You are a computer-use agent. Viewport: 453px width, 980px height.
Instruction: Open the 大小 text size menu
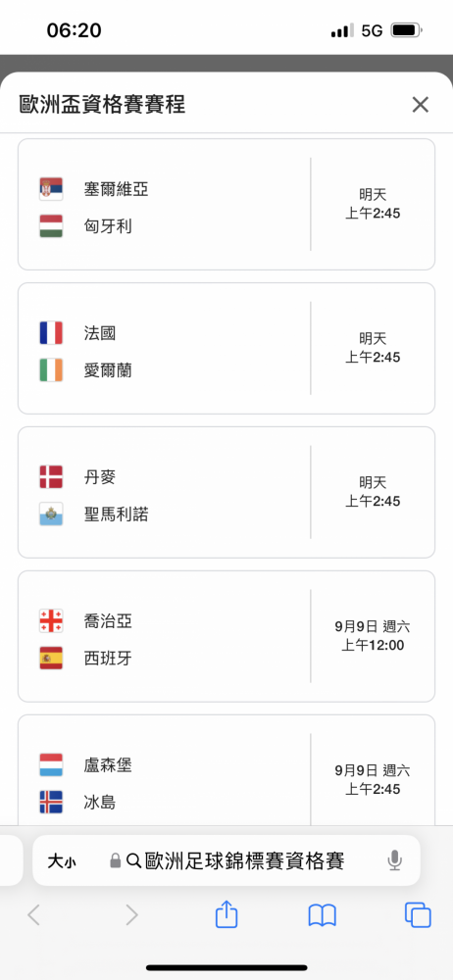coord(62,861)
